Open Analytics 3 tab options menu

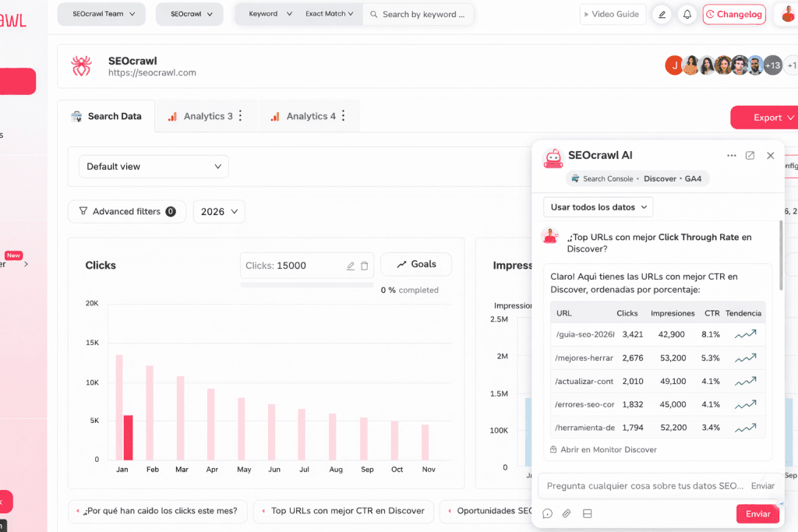point(240,116)
